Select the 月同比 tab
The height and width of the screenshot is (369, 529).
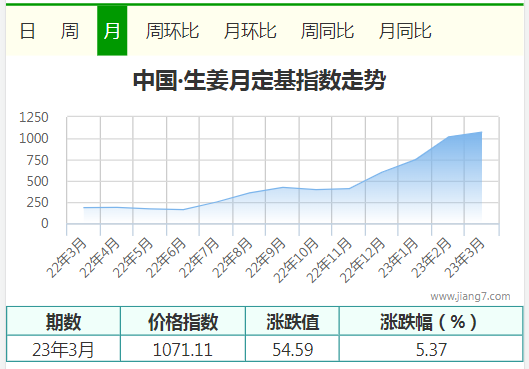(405, 31)
